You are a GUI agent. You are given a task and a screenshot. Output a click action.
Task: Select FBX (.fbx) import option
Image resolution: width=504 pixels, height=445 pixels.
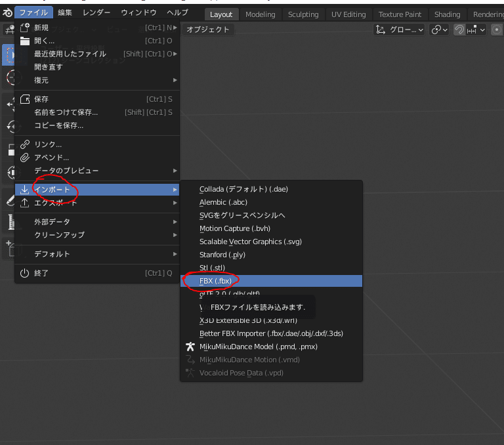tap(271, 281)
